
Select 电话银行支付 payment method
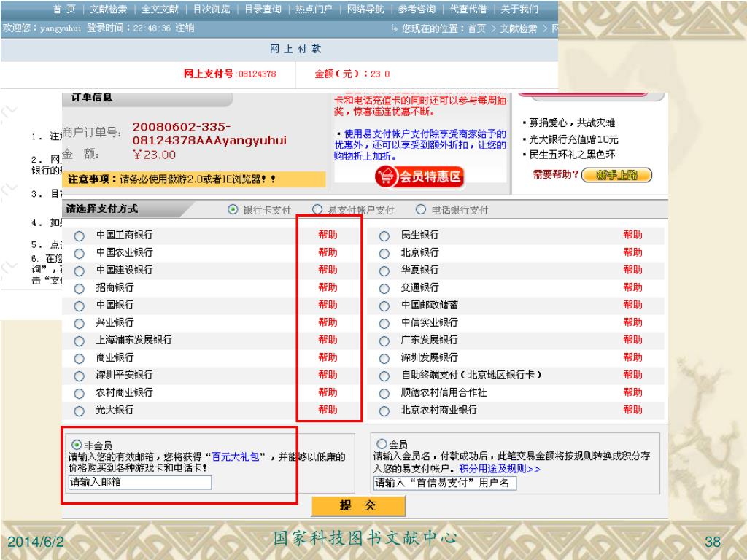(421, 209)
